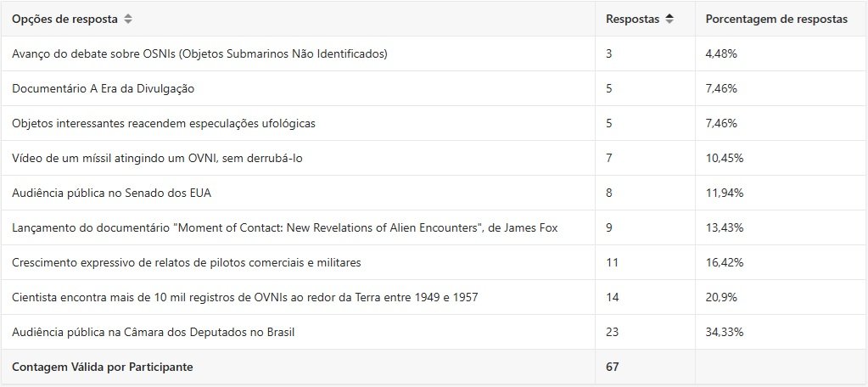
Task: Click the Moment of Contact documentary row
Action: coord(284,227)
